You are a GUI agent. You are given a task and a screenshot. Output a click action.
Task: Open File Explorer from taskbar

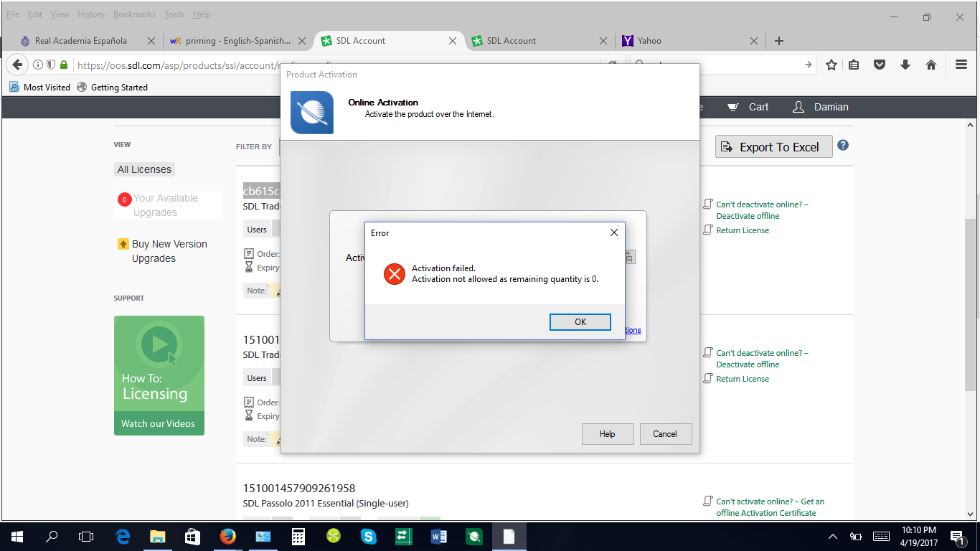pos(158,536)
